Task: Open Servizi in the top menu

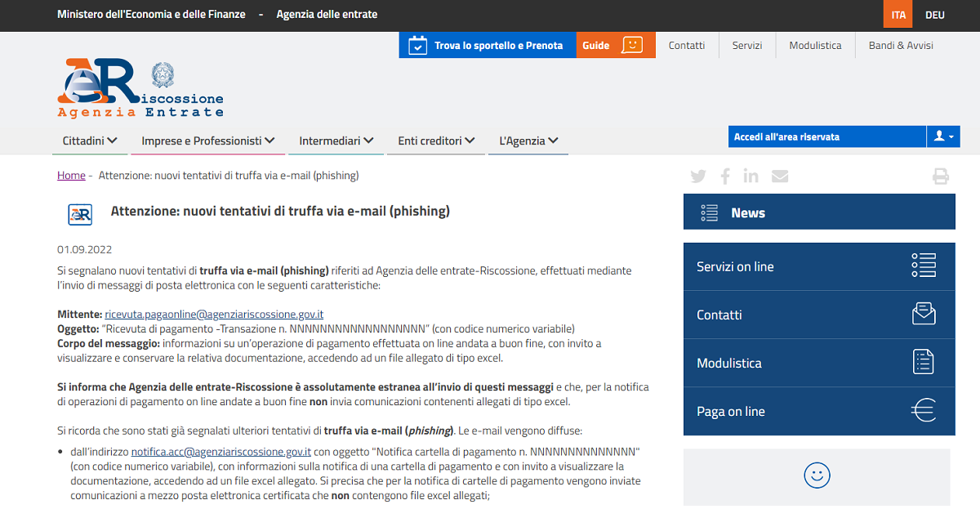Action: tap(747, 46)
